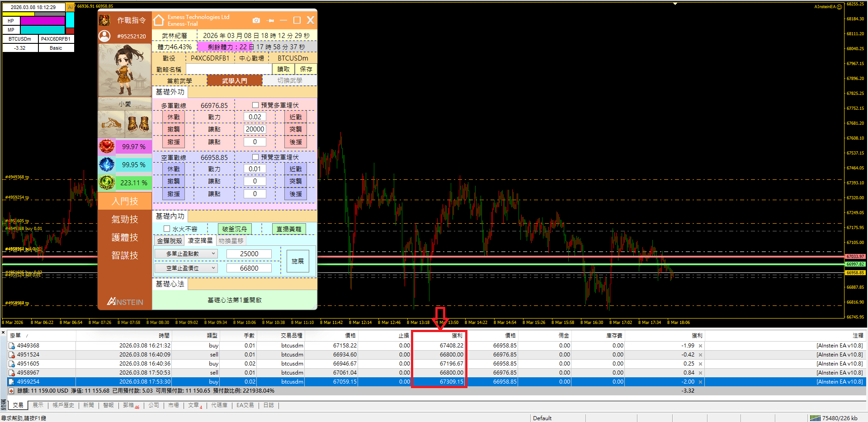Click the take-profit field showing 25000
This screenshot has height=422, width=868.
pyautogui.click(x=249, y=254)
